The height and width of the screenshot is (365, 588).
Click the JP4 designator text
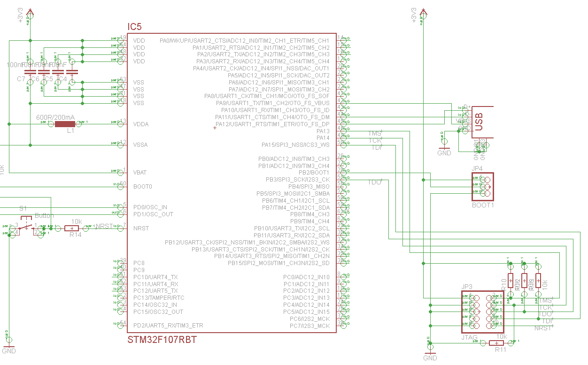coord(477,168)
